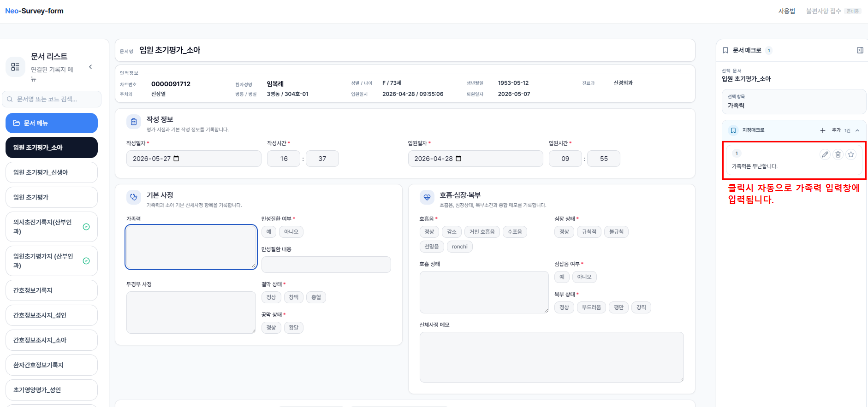Toggle the macro panel layout icon
The image size is (868, 407).
point(860,50)
